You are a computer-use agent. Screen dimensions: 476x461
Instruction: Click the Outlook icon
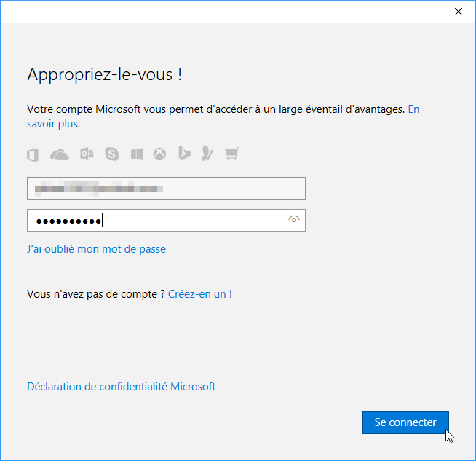[87, 154]
